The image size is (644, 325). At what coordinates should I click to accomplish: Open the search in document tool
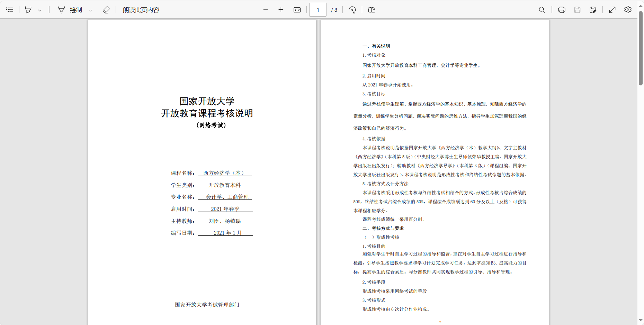pos(542,10)
